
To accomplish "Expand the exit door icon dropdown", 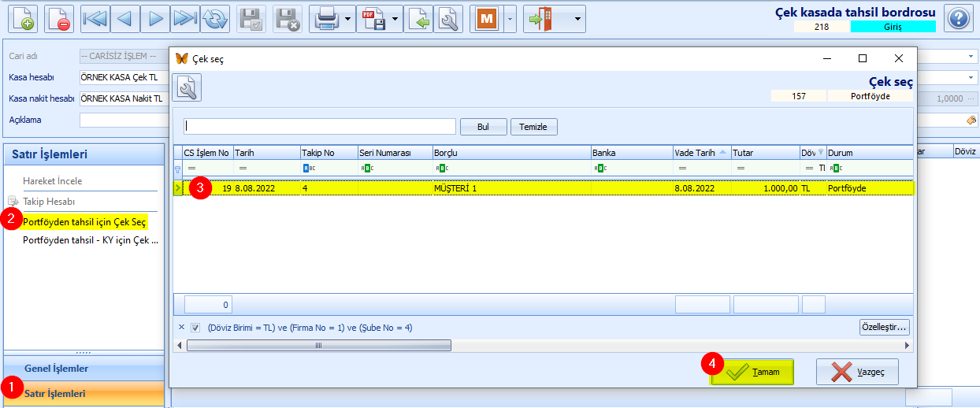I will point(579,19).
